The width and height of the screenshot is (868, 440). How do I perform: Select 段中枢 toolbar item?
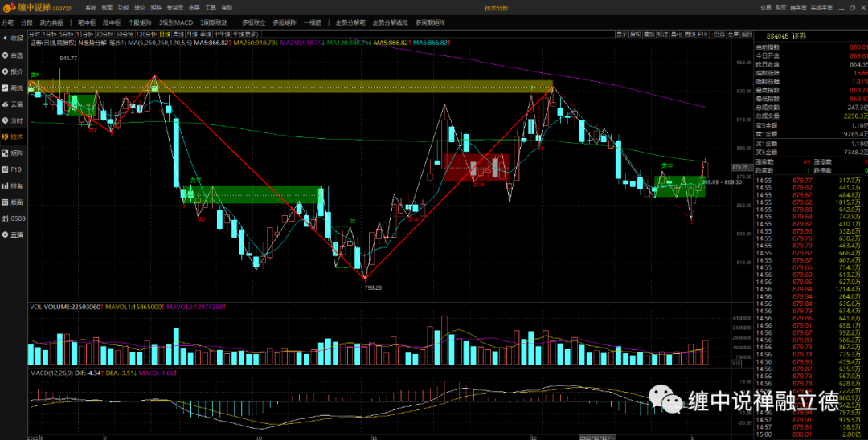point(111,22)
